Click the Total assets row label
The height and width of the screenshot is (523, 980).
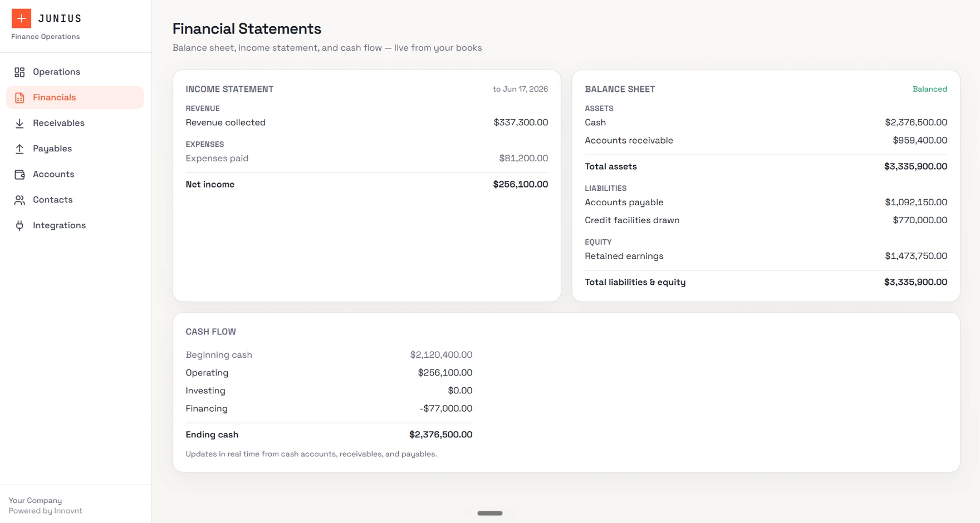tap(611, 166)
